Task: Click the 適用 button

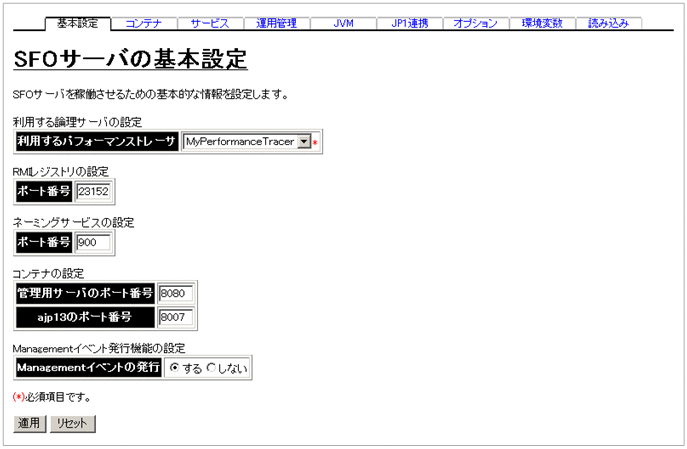Action: point(29,424)
